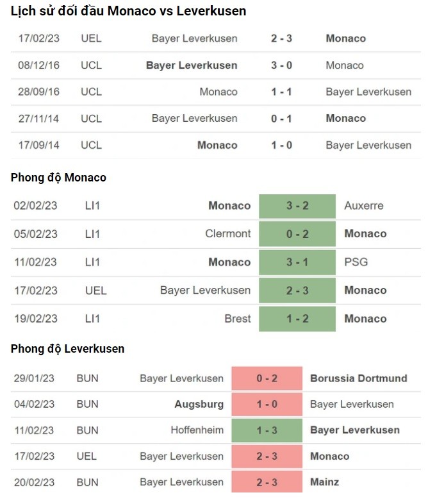Click the 1 - 2 score beside Brest
The image size is (428, 504).
point(297,319)
